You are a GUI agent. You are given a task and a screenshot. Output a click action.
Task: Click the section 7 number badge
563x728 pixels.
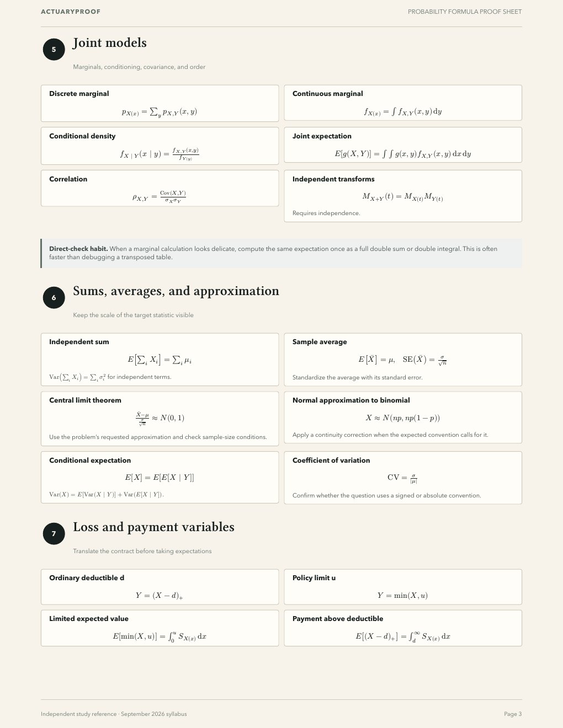[54, 534]
